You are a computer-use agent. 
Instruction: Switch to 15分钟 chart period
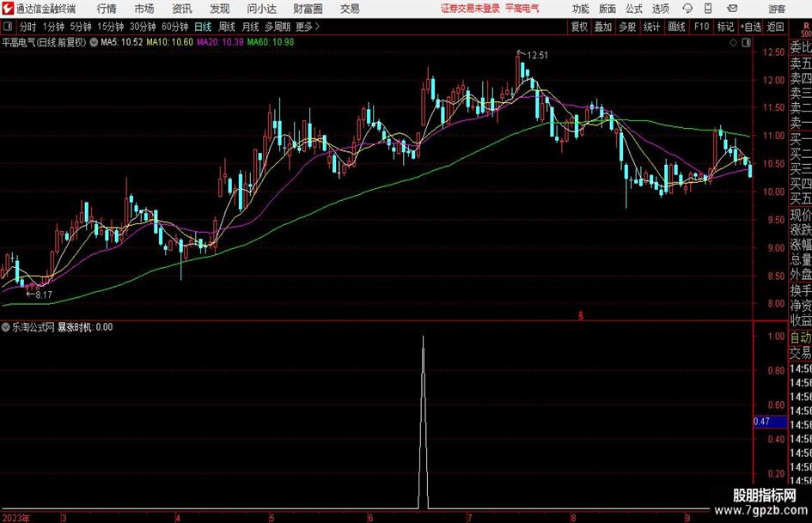pos(111,27)
